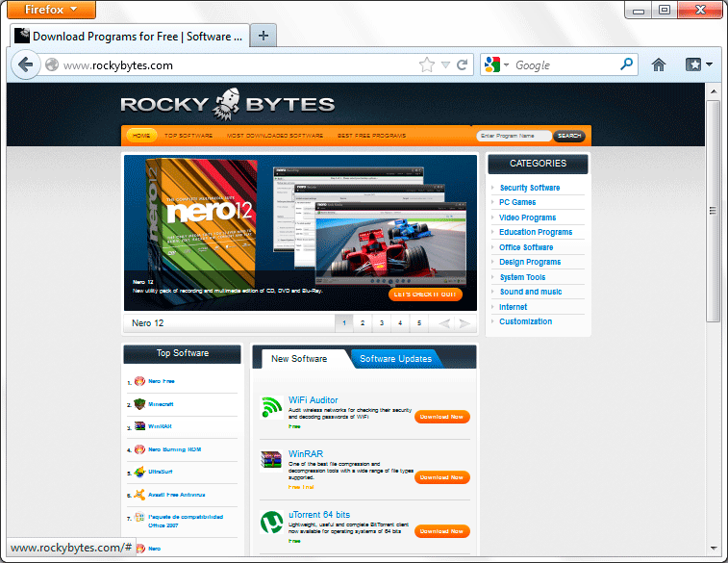
Task: Open the Customization category
Action: [x=526, y=321]
